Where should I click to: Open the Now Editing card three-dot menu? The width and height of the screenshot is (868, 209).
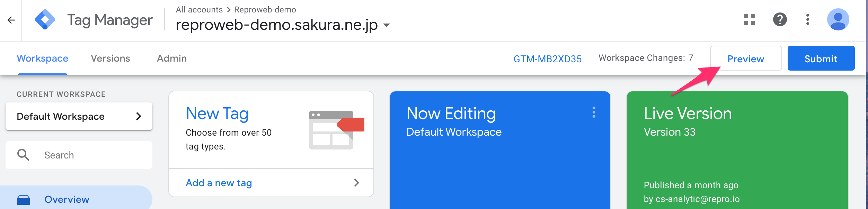tap(594, 112)
